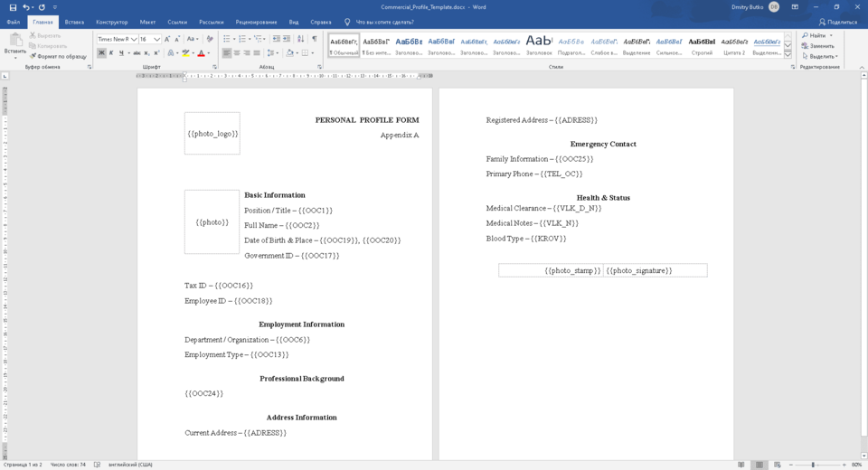Open the borders dropdown
Viewport: 868px width, 470px height.
tap(312, 53)
